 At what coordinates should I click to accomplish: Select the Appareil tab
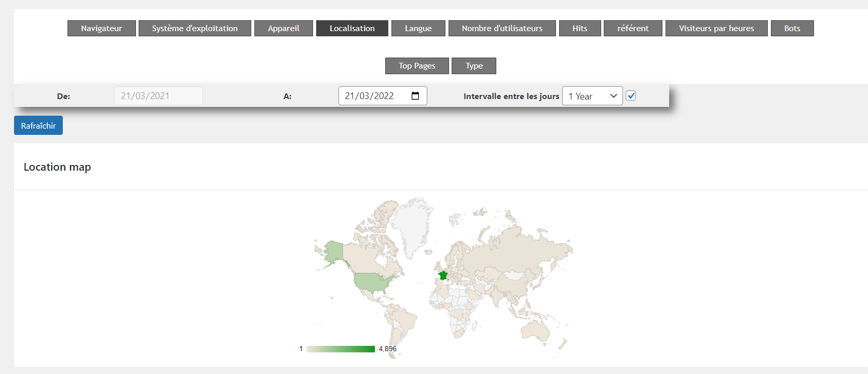point(283,29)
